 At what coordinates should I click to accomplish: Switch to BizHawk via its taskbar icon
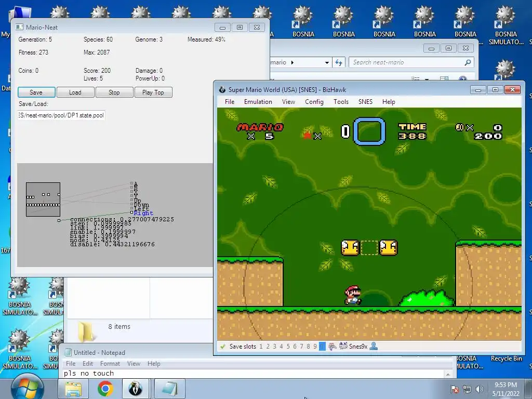tap(136, 389)
